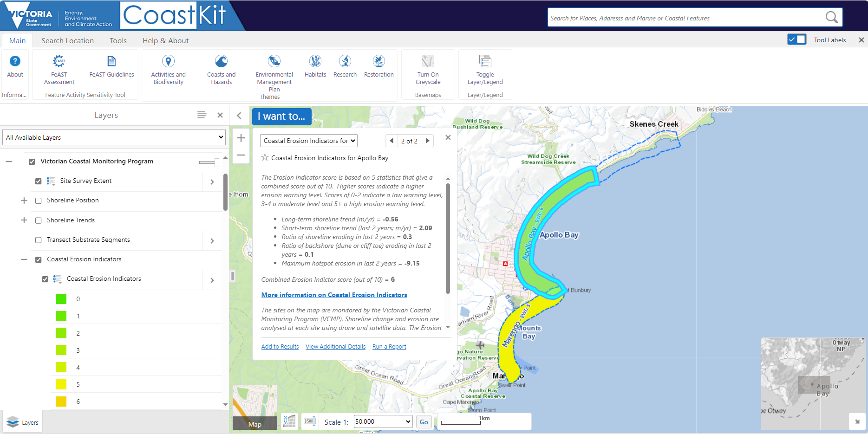Switch to the Main tab
868x434 pixels.
point(17,40)
